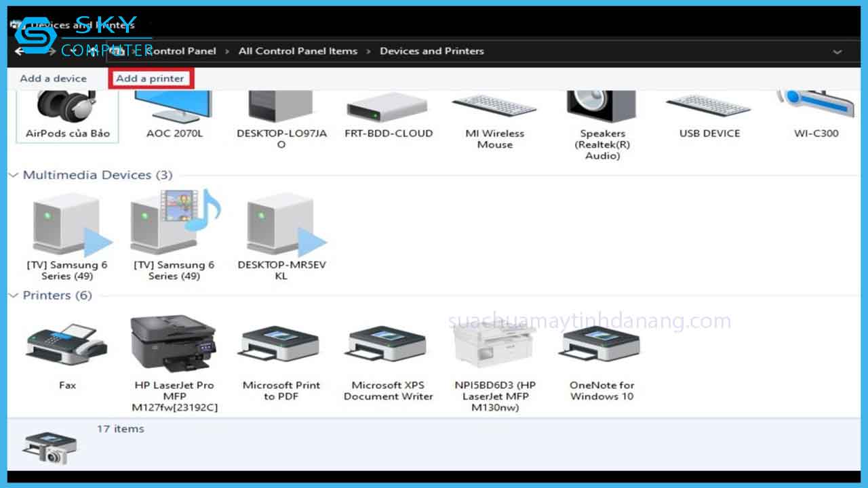Select the AOC 2070L monitor
Screen dimensions: 868x488
tap(174, 115)
